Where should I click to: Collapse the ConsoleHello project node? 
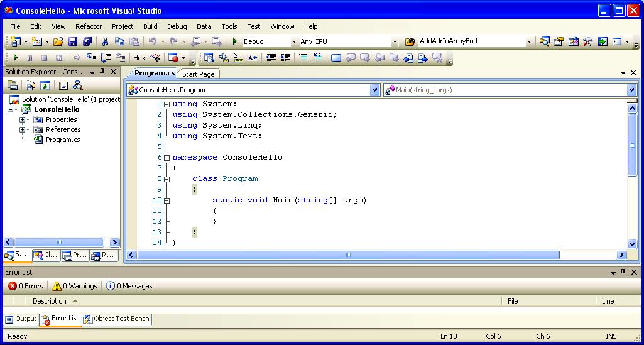coord(10,110)
